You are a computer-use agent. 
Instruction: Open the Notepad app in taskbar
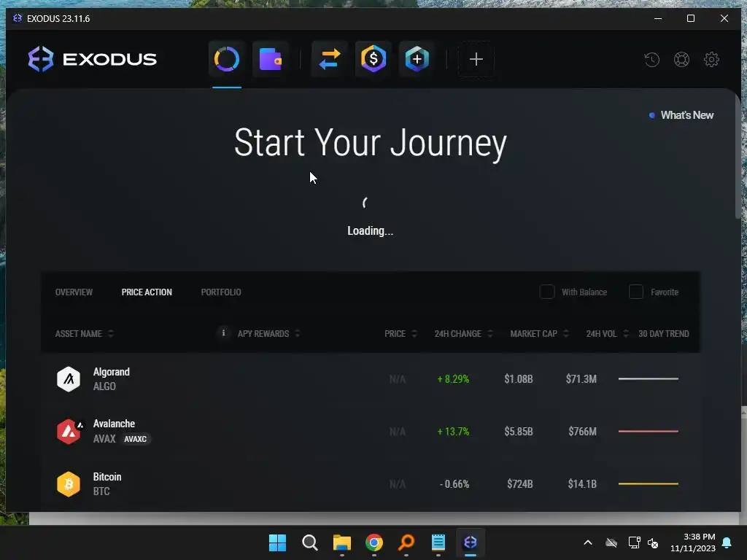click(438, 542)
